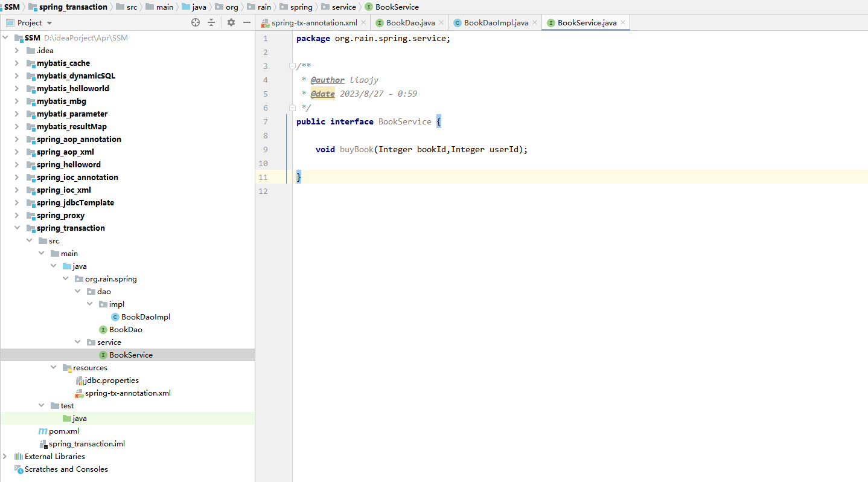Expand the mybatis_dynamicSQL module
Viewport: 868px width, 482px height.
(x=18, y=76)
